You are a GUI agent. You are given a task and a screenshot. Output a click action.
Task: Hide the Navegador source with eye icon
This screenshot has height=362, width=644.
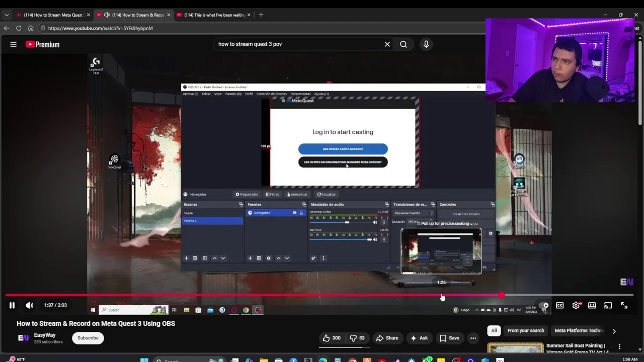pyautogui.click(x=294, y=213)
